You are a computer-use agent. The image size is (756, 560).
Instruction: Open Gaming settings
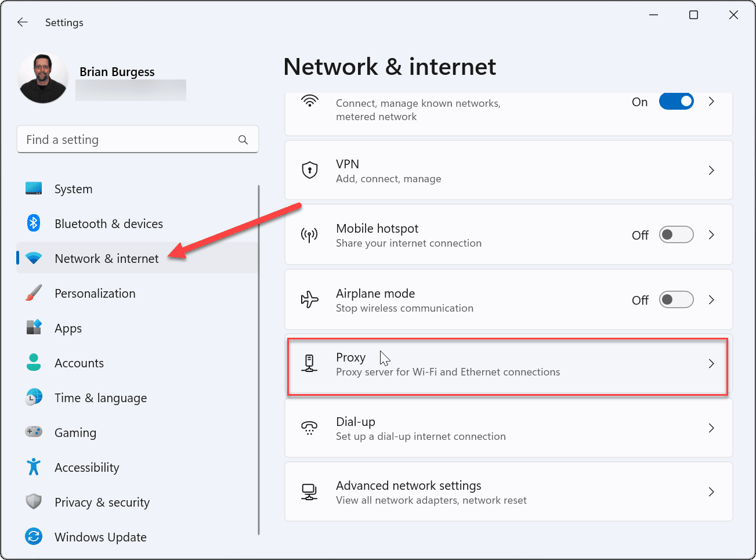click(137, 432)
